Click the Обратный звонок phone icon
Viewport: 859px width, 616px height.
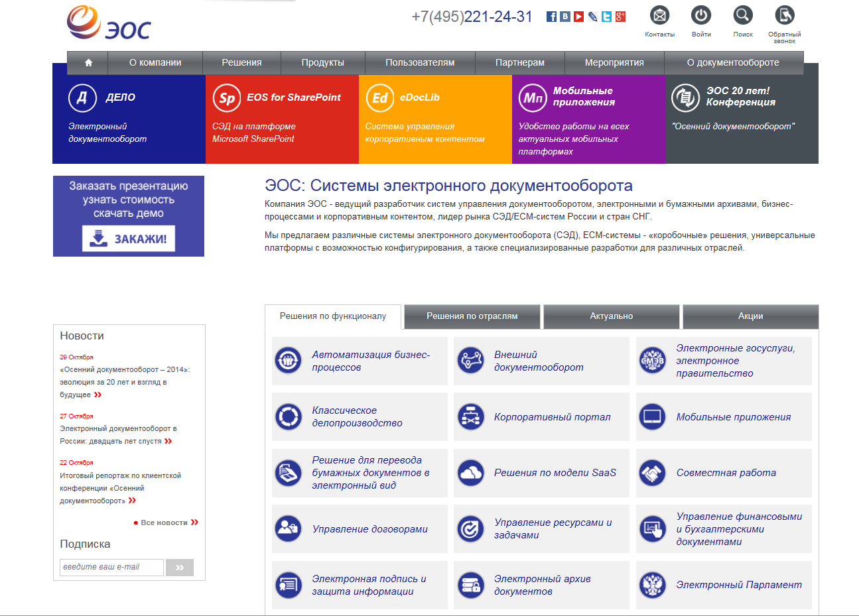pos(785,15)
